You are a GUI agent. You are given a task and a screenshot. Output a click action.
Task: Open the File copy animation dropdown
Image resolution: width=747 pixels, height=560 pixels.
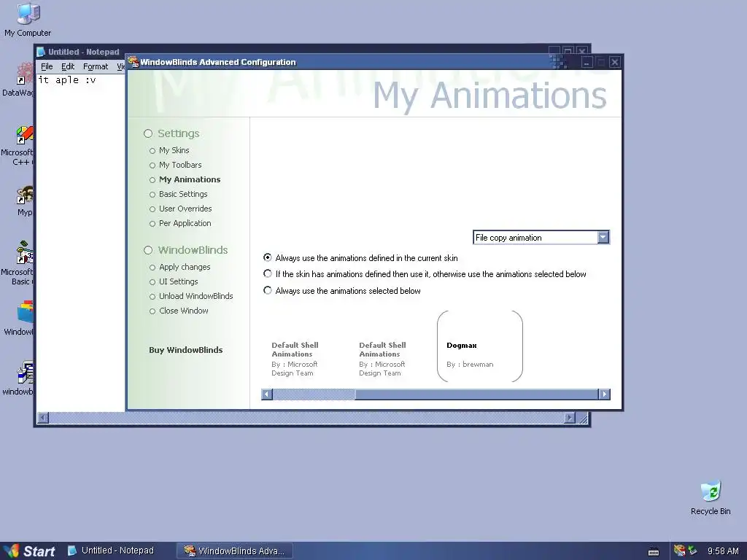pyautogui.click(x=541, y=237)
